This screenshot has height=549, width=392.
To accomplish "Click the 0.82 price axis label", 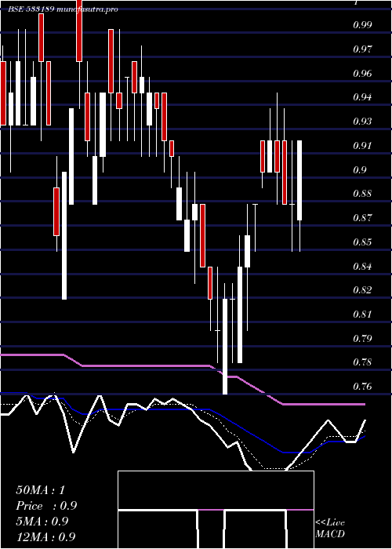I will tap(362, 290).
